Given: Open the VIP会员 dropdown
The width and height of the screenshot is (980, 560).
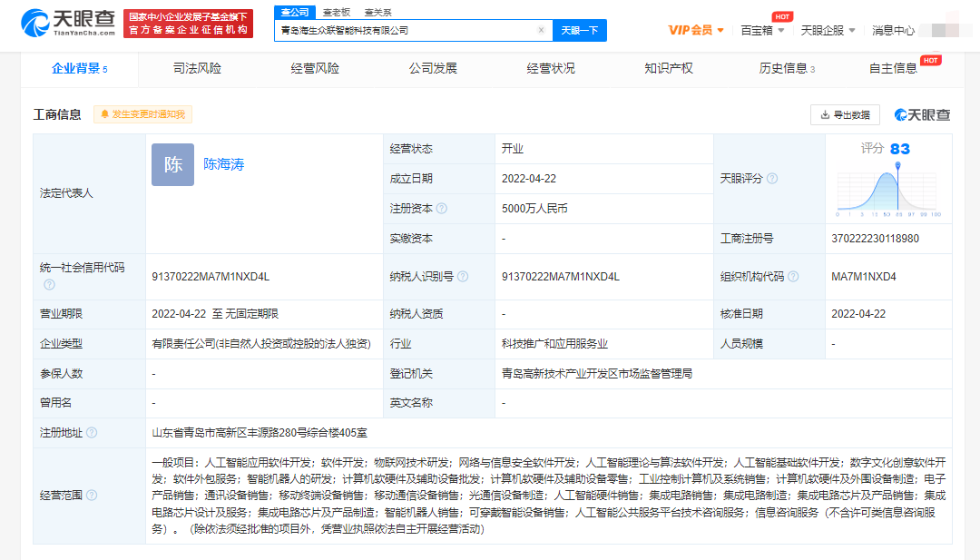Looking at the screenshot, I should (x=696, y=30).
